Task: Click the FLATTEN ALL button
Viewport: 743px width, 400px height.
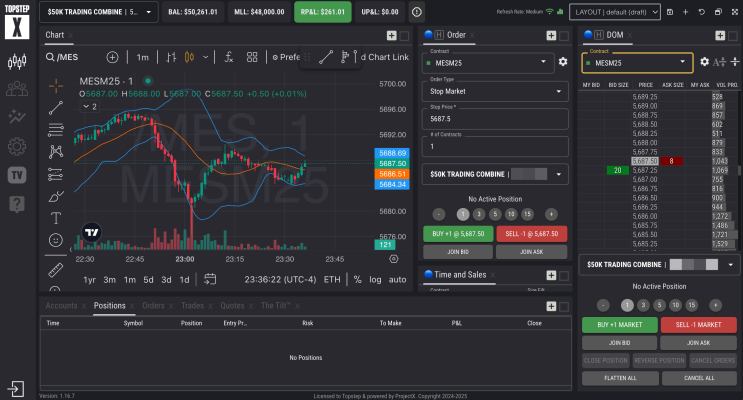Action: point(620,378)
